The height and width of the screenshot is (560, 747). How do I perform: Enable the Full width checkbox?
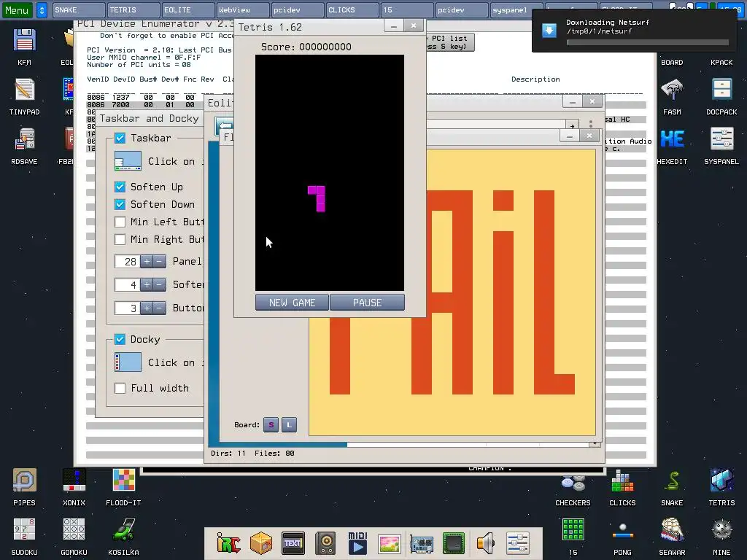coord(120,388)
